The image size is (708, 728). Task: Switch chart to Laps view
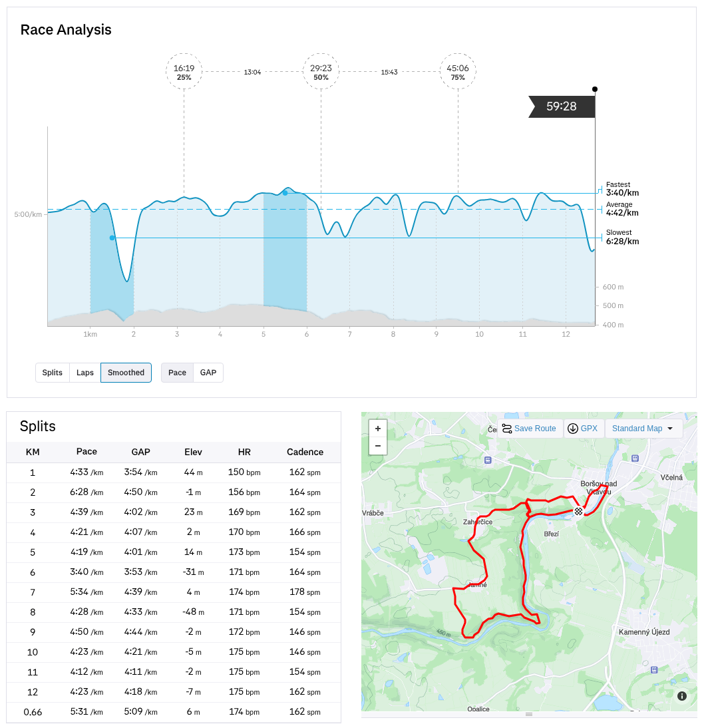click(x=85, y=373)
